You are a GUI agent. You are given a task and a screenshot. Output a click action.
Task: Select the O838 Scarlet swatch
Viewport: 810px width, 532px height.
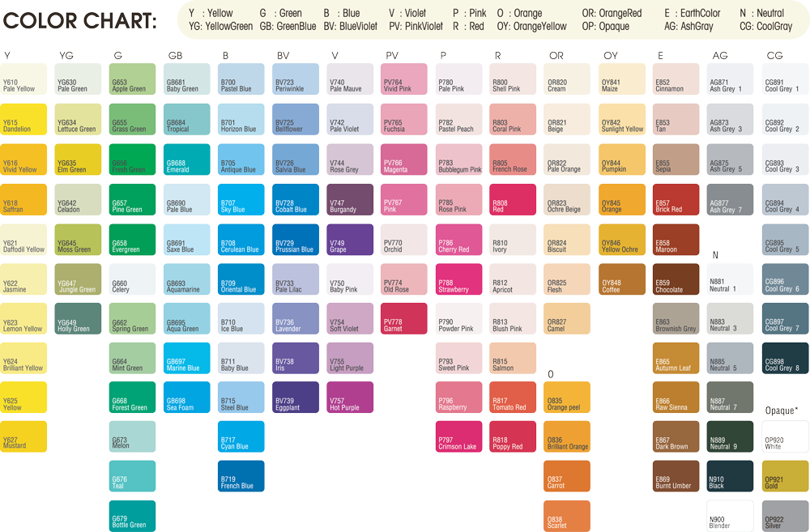click(566, 515)
